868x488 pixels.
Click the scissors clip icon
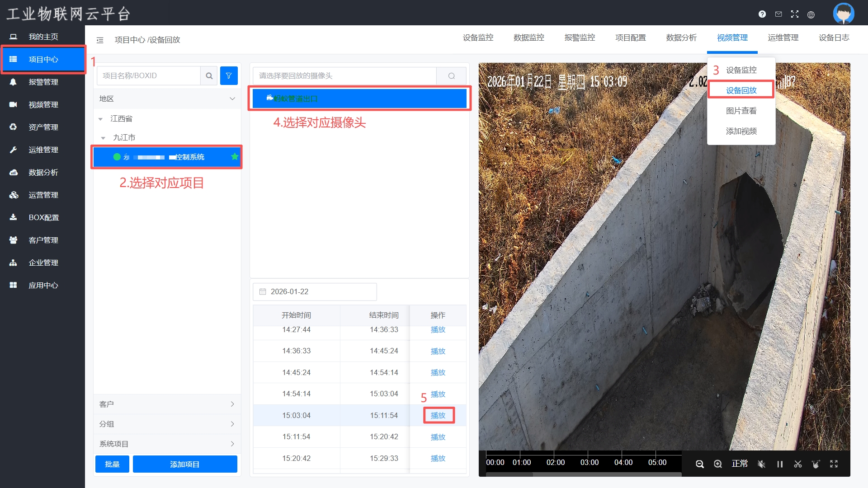(x=797, y=464)
